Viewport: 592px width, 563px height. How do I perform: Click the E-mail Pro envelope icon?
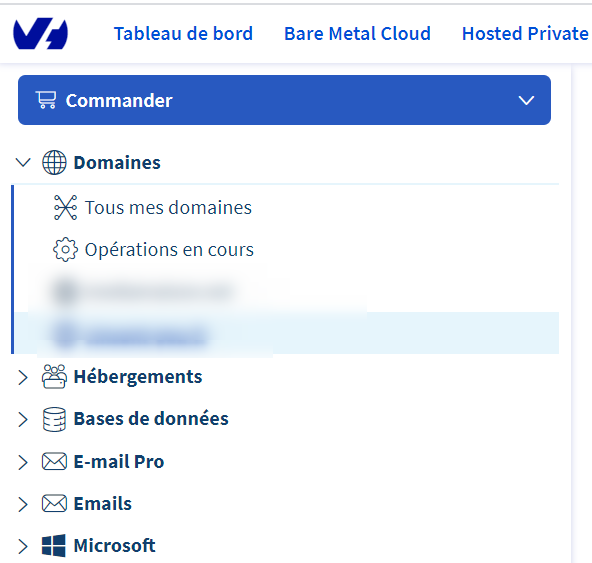coord(54,461)
